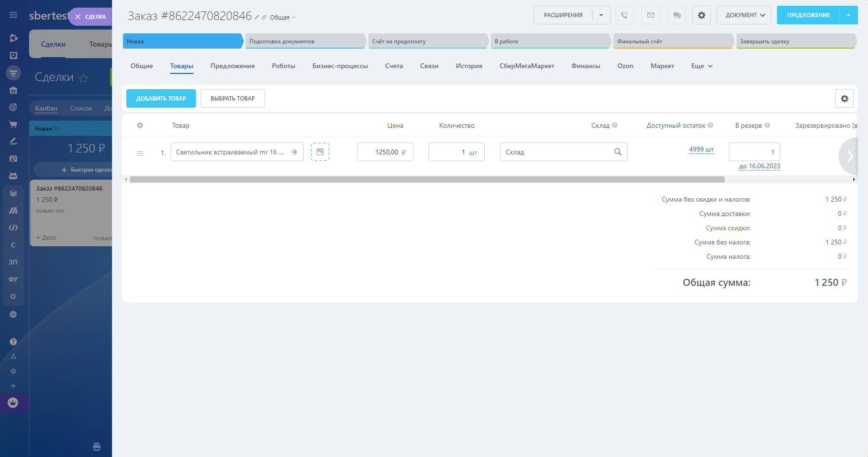Click the gear settings button near Документ
868x457 pixels.
[701, 15]
